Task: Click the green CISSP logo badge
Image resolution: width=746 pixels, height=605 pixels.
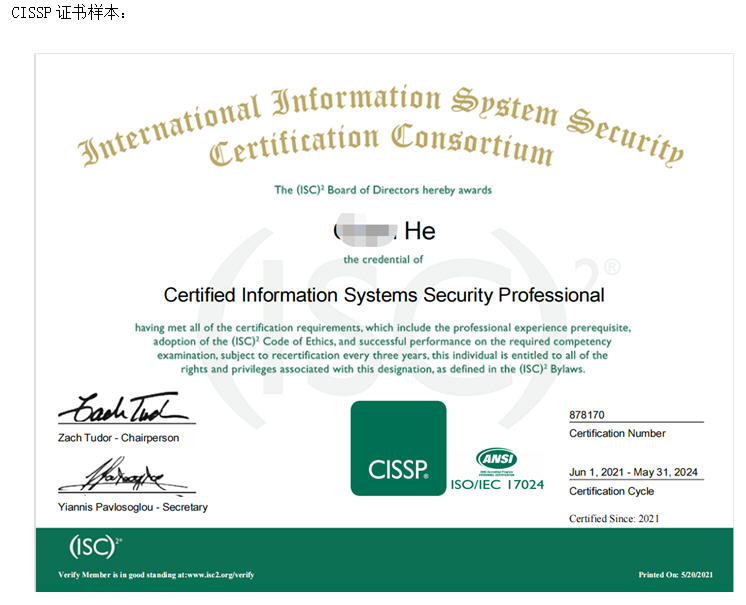Action: [x=398, y=448]
